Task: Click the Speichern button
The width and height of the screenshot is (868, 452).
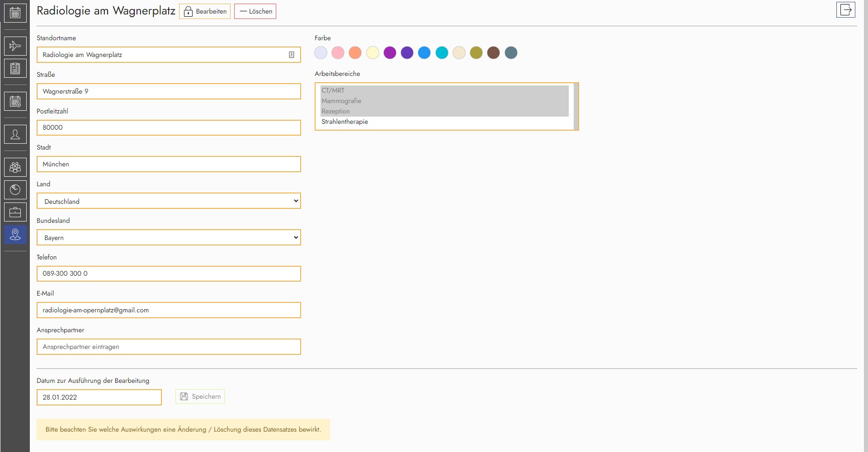Action: pyautogui.click(x=200, y=396)
